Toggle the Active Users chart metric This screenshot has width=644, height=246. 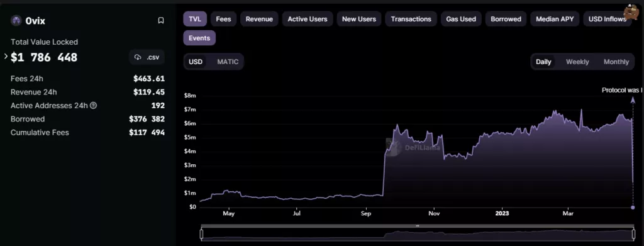coord(308,19)
